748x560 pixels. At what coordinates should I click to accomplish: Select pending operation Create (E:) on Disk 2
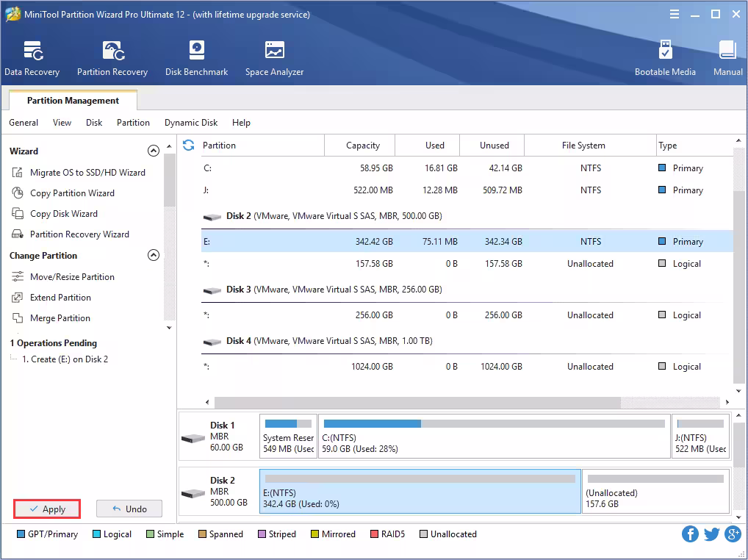tap(65, 359)
